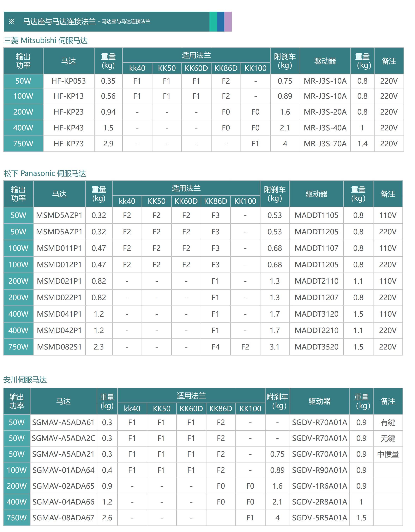Select Panasonic motor MSMD042P1

coord(59,330)
